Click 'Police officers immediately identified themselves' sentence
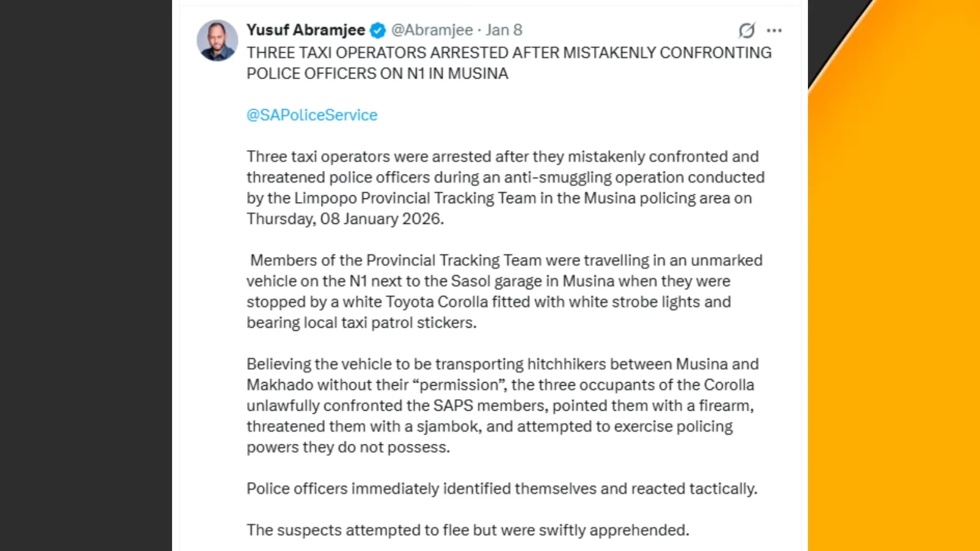Viewport: 980px width, 551px height. (x=501, y=489)
